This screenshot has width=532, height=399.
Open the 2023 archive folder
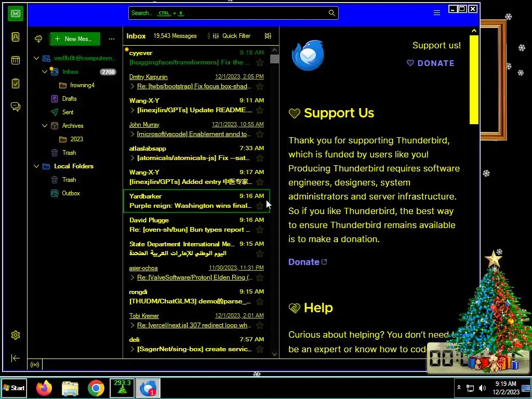(x=77, y=139)
